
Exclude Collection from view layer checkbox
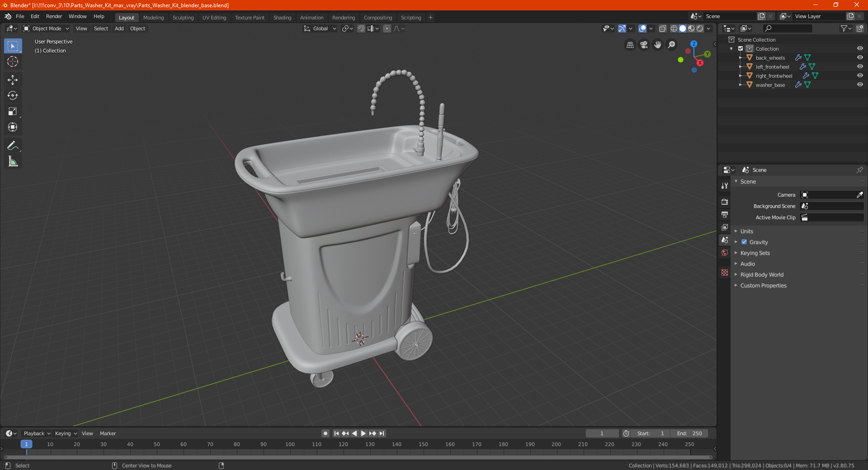pos(741,48)
